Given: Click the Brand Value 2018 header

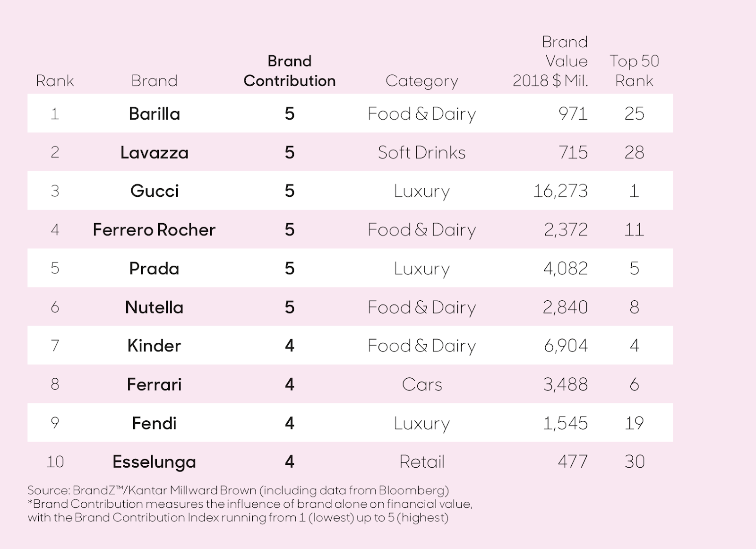Looking at the screenshot, I should point(550,61).
